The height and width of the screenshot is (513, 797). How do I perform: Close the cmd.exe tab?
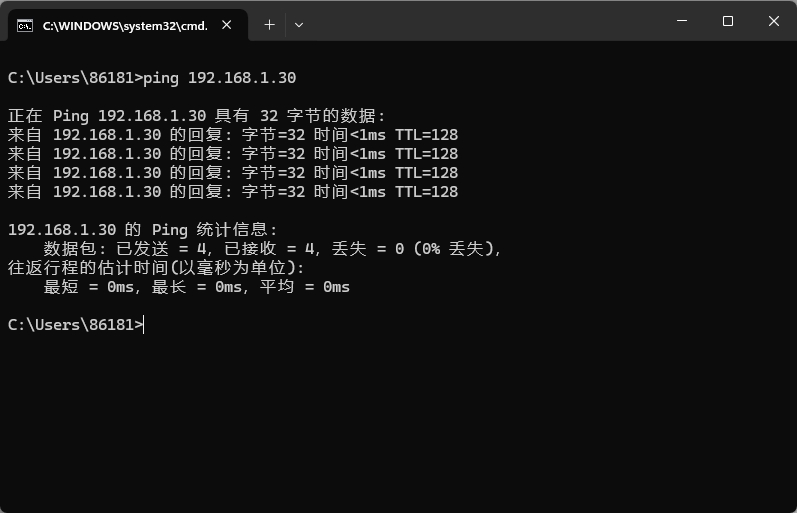pyautogui.click(x=229, y=25)
